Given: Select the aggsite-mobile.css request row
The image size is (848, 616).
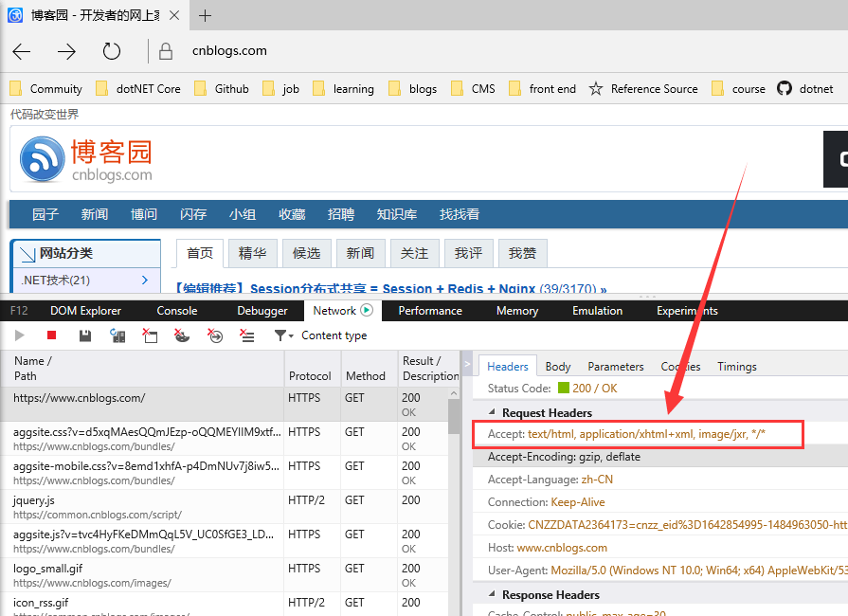Looking at the screenshot, I should point(224,473).
